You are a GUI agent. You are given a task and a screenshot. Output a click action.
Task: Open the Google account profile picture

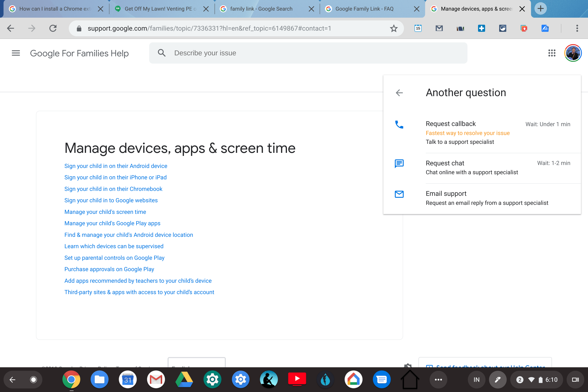[x=573, y=53]
